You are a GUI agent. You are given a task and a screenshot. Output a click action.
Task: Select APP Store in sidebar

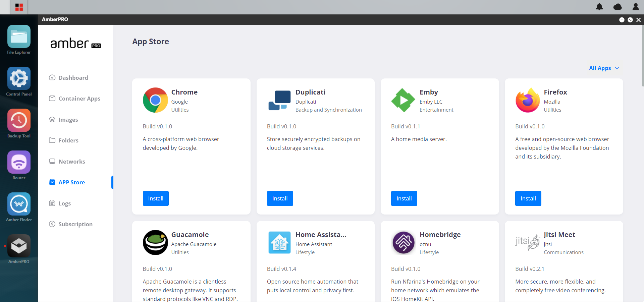(x=72, y=182)
